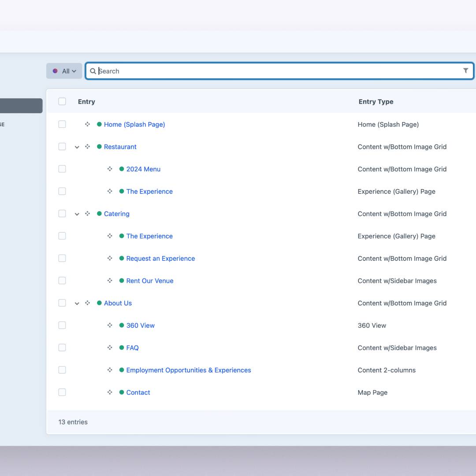Open the All status dropdown
The height and width of the screenshot is (476, 476).
pos(64,71)
